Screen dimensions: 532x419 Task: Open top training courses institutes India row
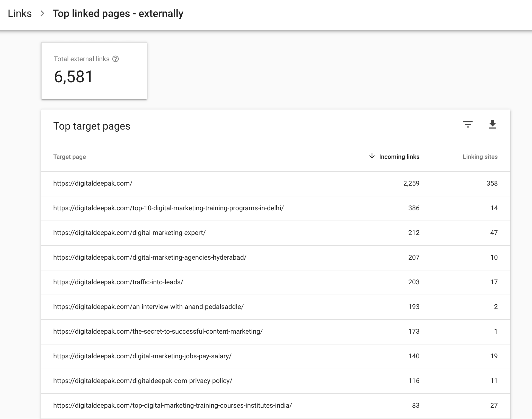click(172, 405)
